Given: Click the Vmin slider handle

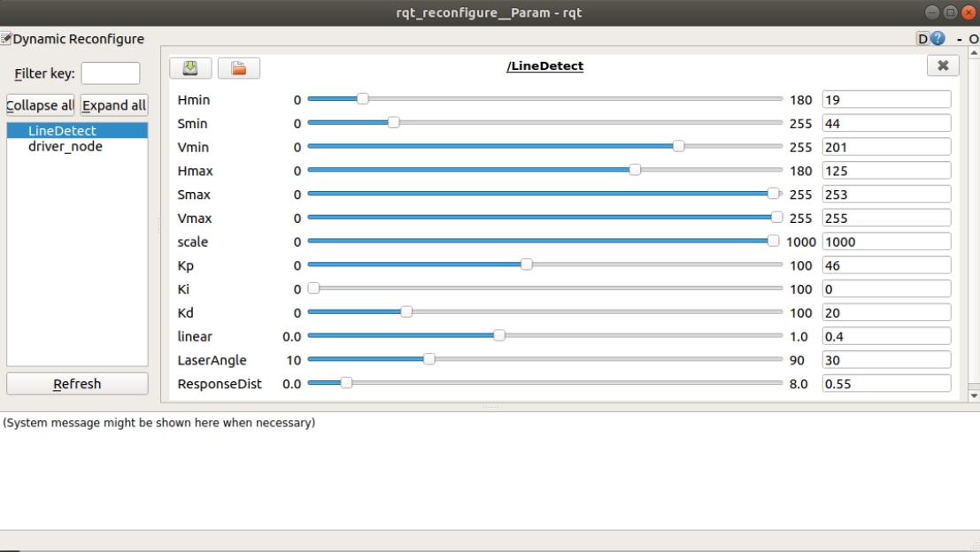Looking at the screenshot, I should 678,146.
